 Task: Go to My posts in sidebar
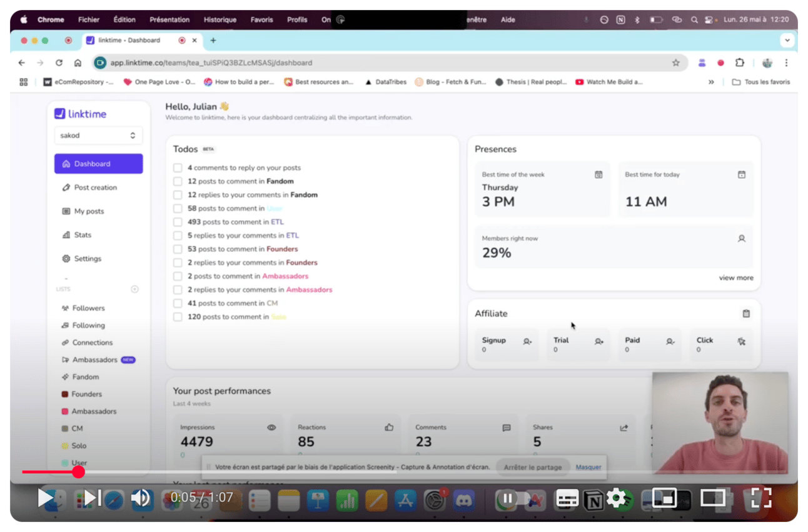pos(83,211)
